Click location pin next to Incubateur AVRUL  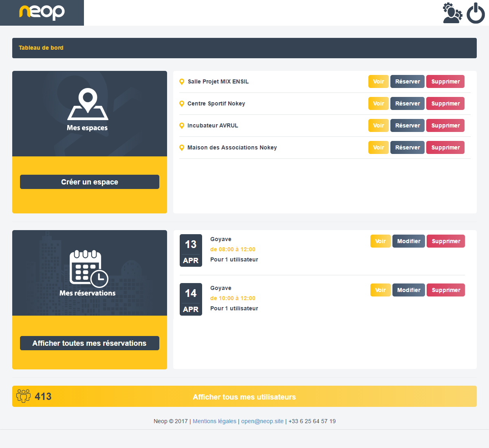(182, 126)
